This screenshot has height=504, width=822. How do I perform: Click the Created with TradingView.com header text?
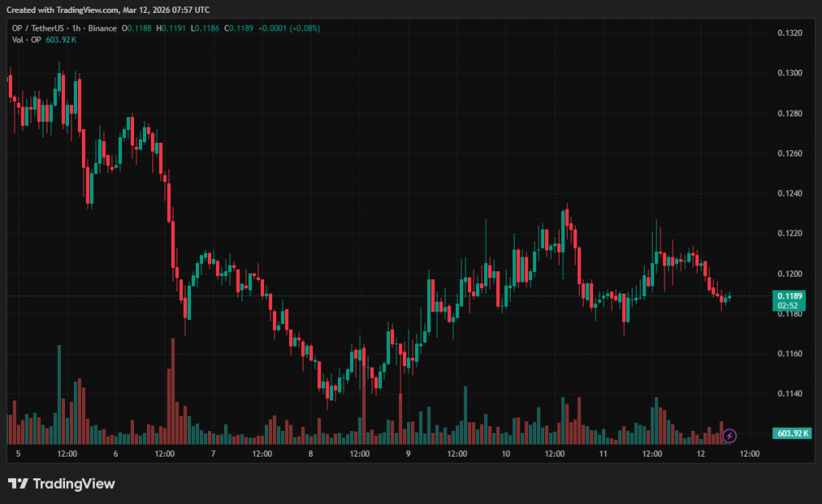point(108,10)
